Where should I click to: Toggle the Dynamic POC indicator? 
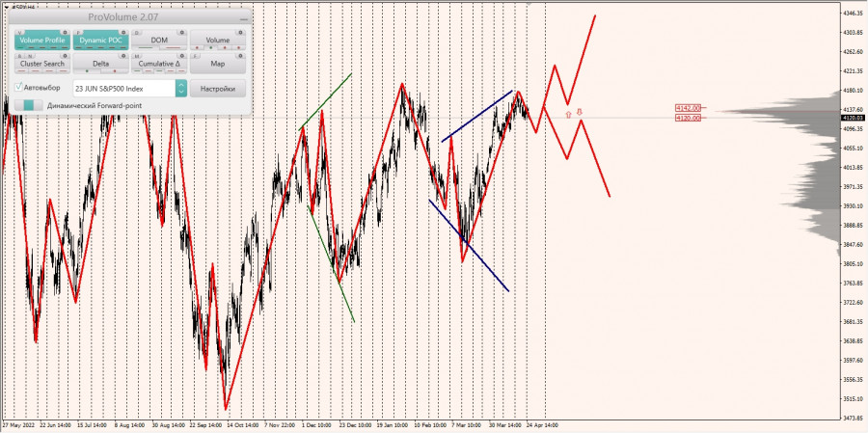100,40
